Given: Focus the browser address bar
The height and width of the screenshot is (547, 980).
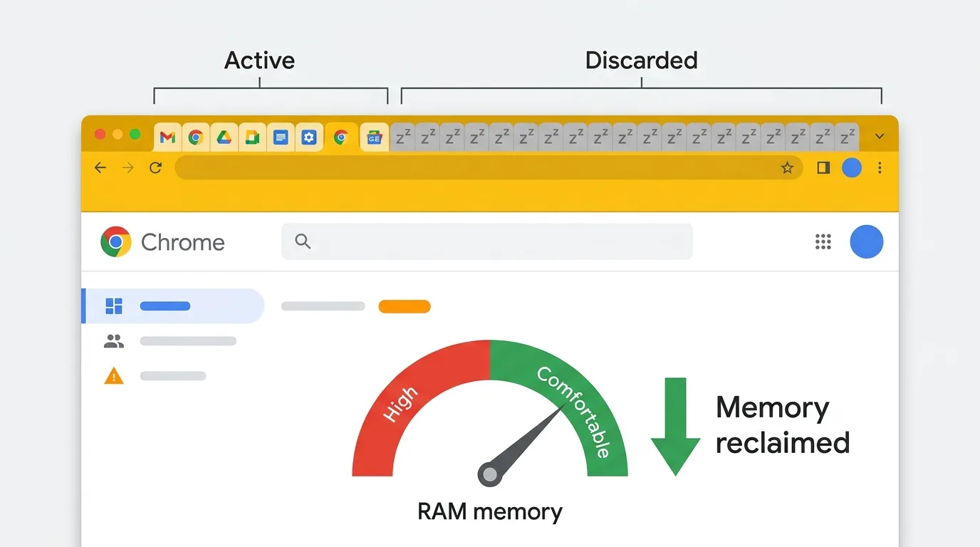Looking at the screenshot, I should 489,168.
